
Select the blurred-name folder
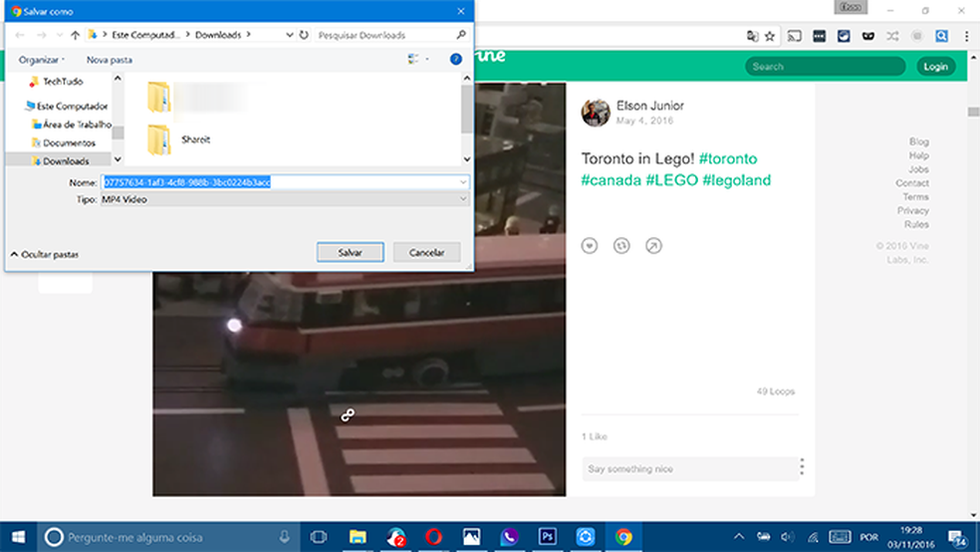click(x=197, y=97)
